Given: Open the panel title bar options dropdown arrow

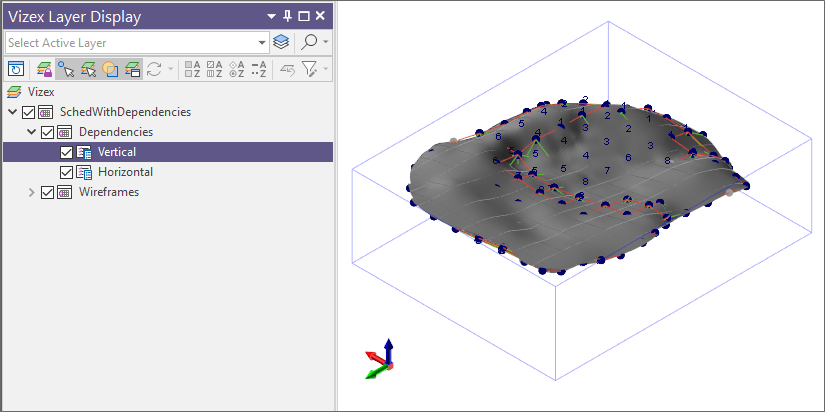Looking at the screenshot, I should 271,16.
